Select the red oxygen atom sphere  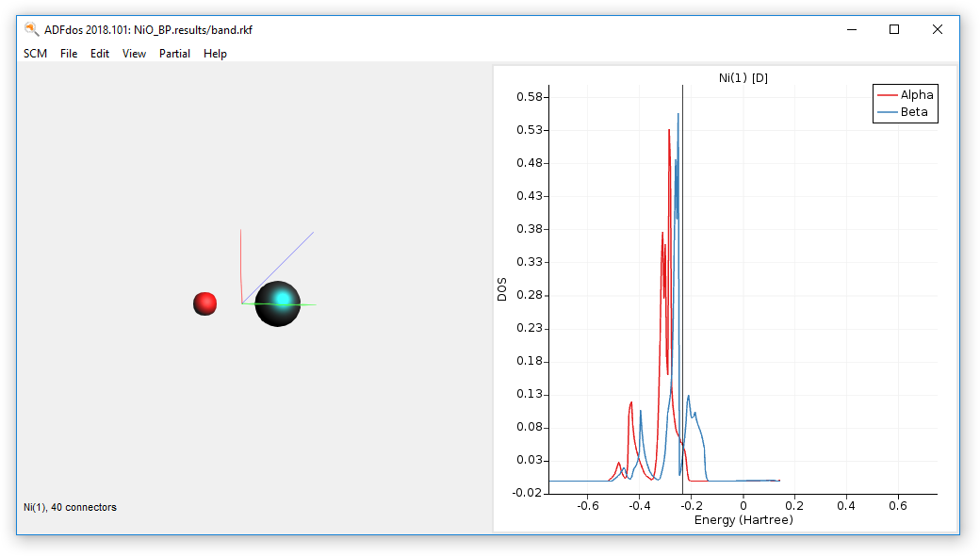pyautogui.click(x=204, y=303)
